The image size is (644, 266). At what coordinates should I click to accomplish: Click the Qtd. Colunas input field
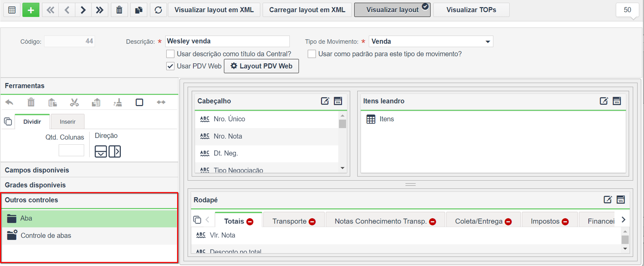click(71, 150)
